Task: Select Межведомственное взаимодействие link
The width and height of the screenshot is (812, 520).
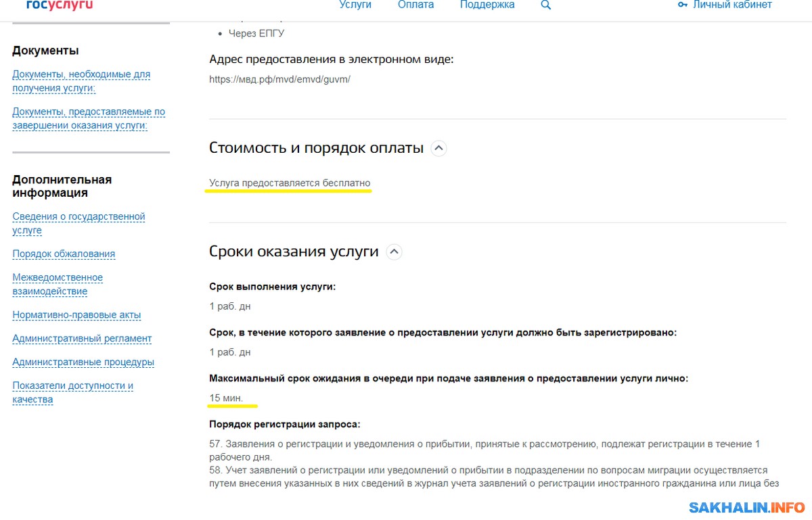Action: click(x=58, y=285)
